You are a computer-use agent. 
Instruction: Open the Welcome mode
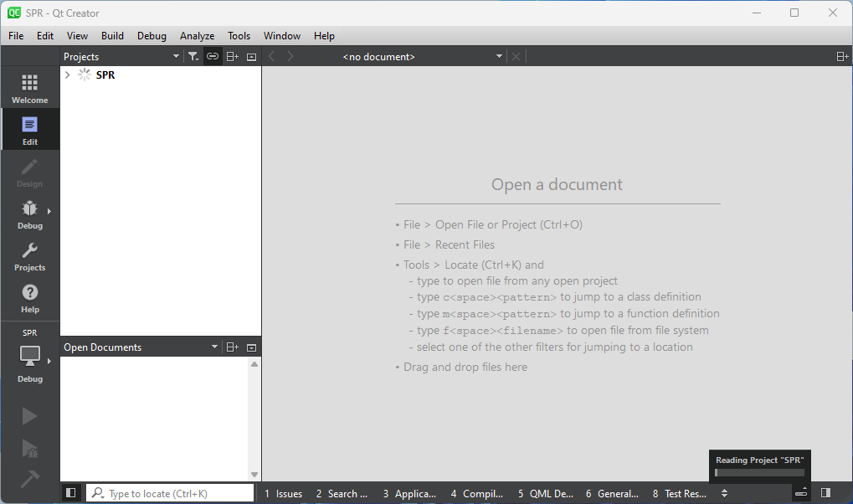(x=29, y=88)
